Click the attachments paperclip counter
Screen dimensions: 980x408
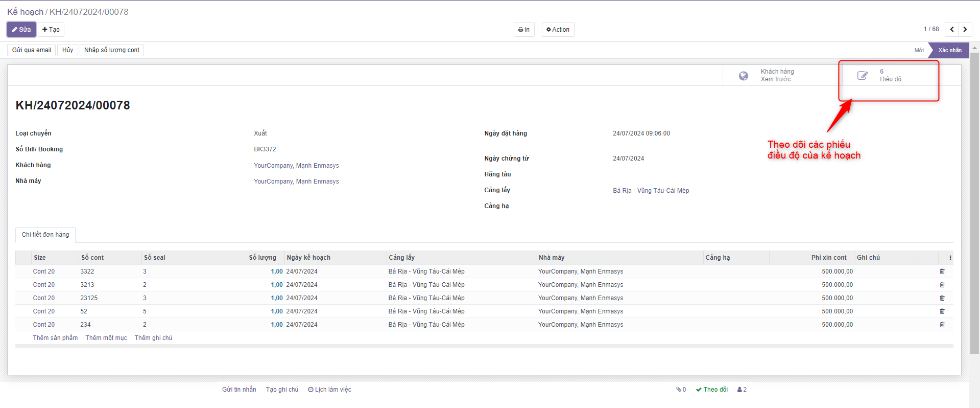pyautogui.click(x=681, y=390)
